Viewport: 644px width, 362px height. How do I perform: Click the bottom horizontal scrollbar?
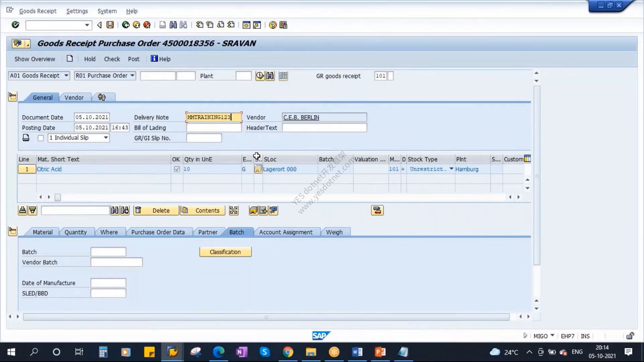tap(266, 317)
